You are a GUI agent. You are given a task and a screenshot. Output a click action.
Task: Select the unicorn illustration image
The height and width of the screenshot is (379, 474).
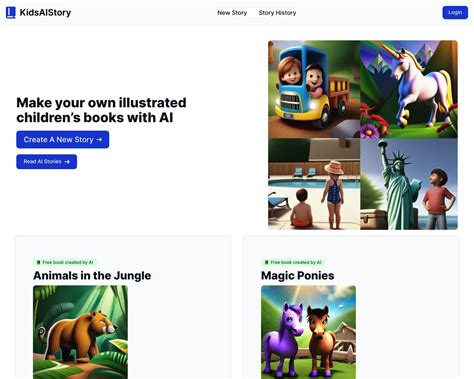409,89
